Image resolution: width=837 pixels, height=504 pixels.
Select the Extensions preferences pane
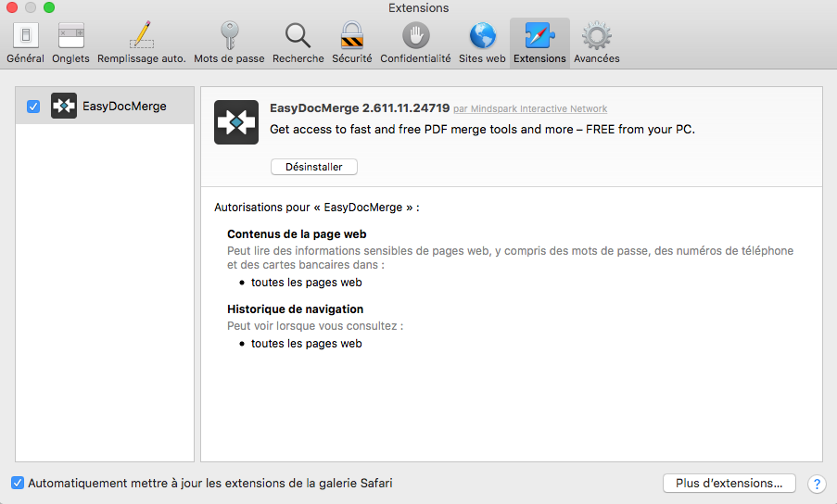(539, 44)
